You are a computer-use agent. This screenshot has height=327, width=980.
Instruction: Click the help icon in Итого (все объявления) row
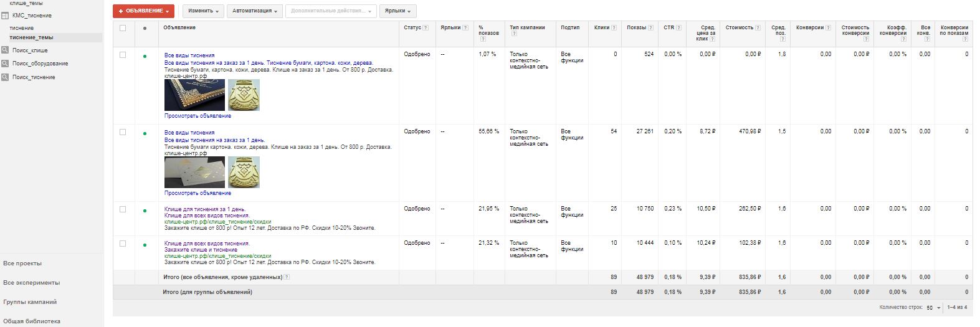tap(287, 277)
